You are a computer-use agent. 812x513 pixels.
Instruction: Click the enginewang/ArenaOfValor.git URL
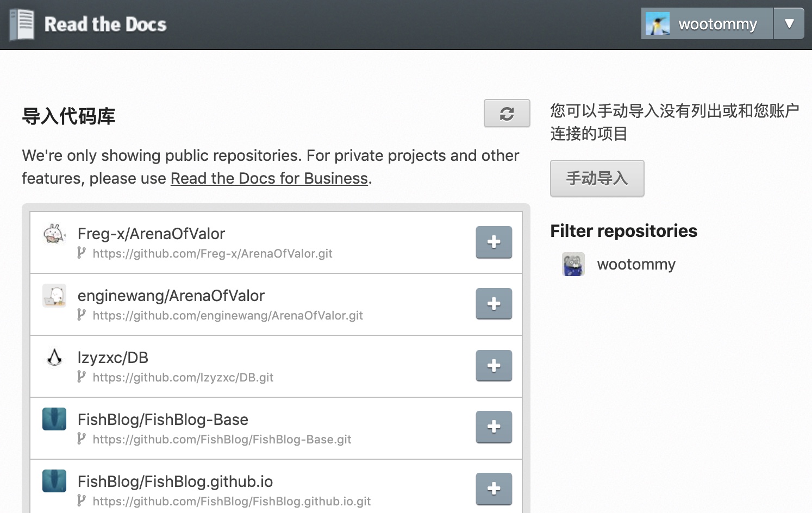228,315
